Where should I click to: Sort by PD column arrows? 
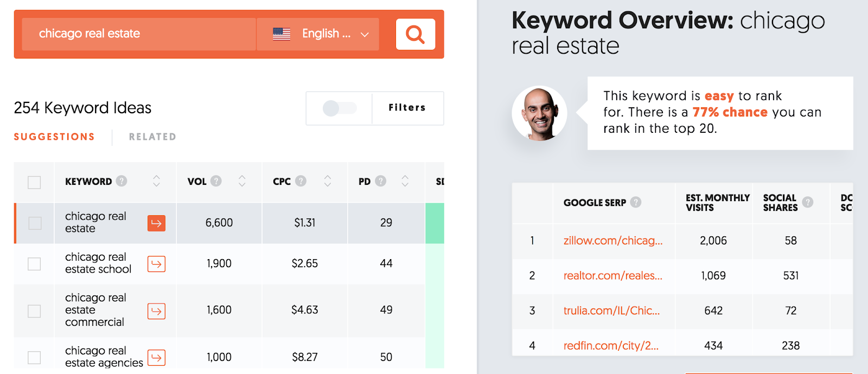pos(405,181)
